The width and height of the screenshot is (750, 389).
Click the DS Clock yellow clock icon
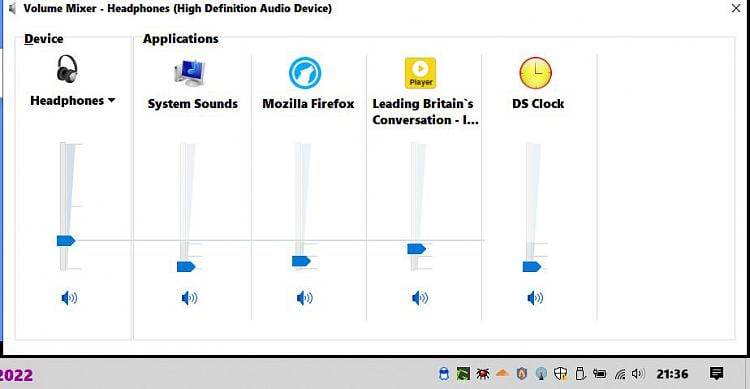point(536,73)
